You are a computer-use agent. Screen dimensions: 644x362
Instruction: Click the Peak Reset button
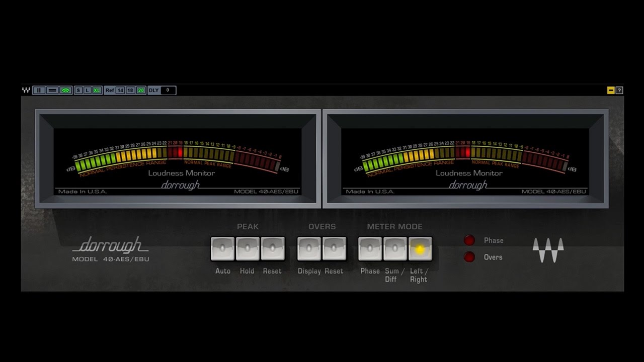(x=273, y=249)
